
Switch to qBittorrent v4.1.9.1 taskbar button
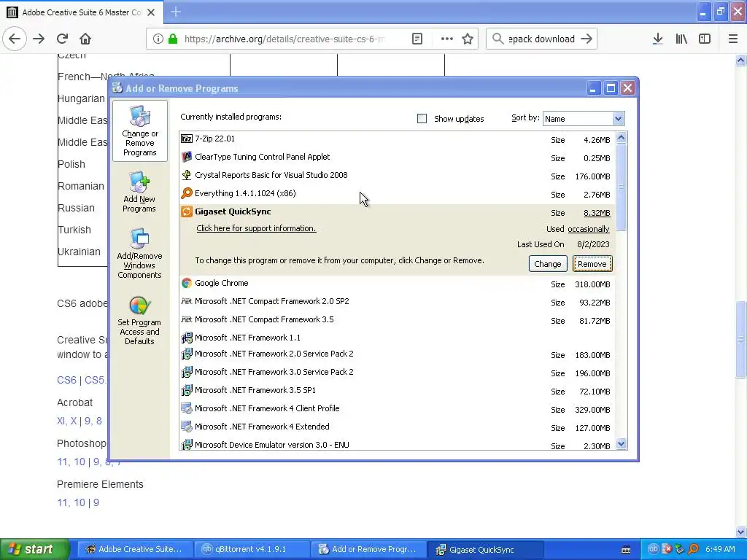coord(252,549)
